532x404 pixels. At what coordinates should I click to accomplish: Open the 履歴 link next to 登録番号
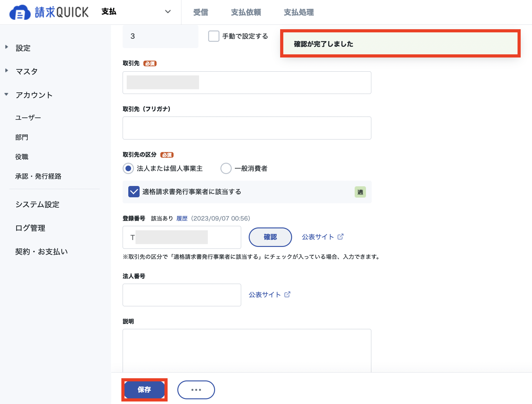[182, 218]
